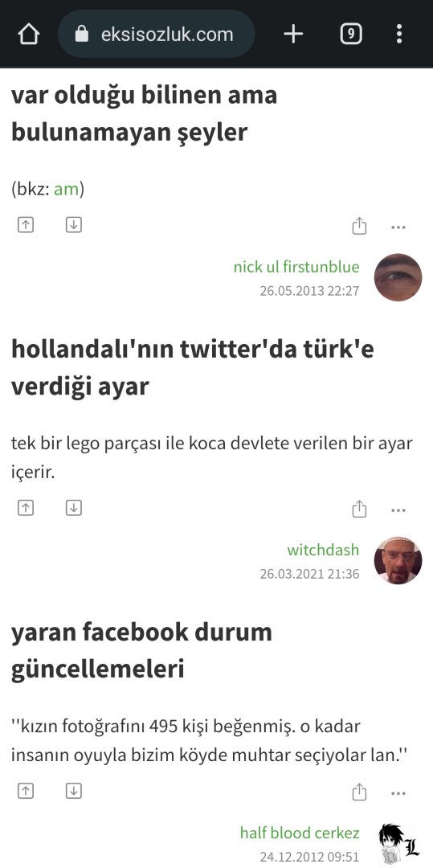
Task: Open the witchdash avatar picture
Action: click(x=398, y=560)
